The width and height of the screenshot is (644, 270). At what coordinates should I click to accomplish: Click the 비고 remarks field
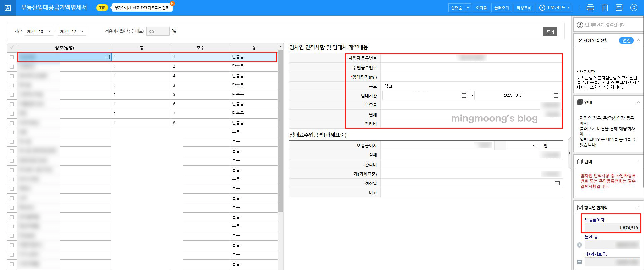pos(471,193)
